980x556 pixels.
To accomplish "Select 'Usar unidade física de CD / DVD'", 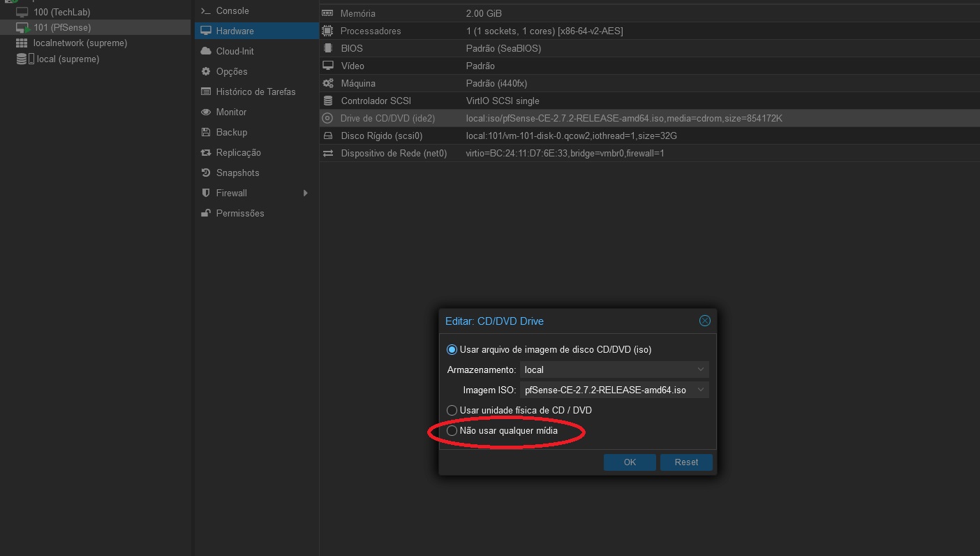I will [x=452, y=410].
